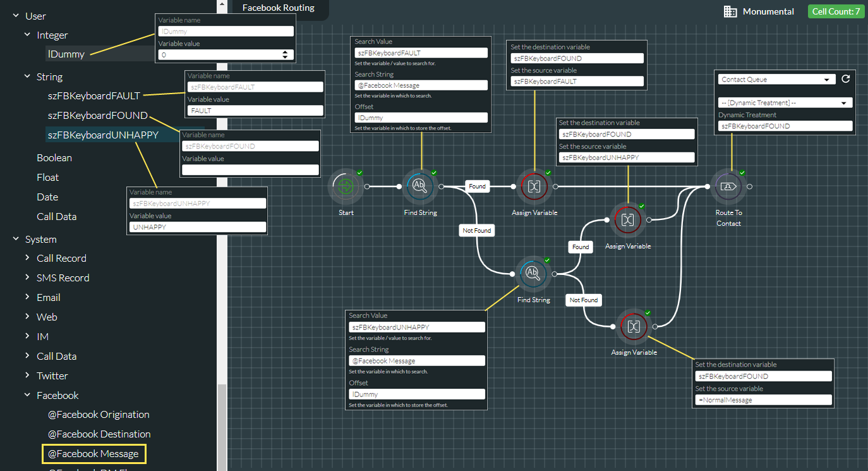Expand the SMS Record group

27,278
